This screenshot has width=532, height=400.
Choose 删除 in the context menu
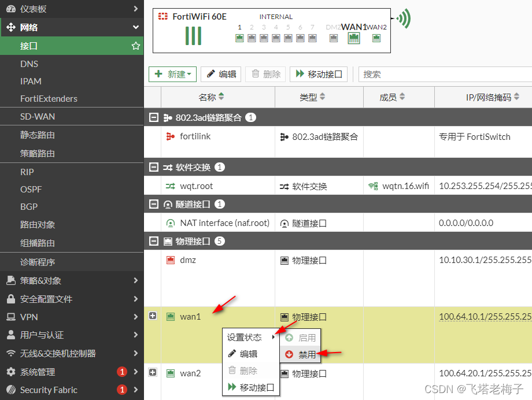click(x=251, y=371)
